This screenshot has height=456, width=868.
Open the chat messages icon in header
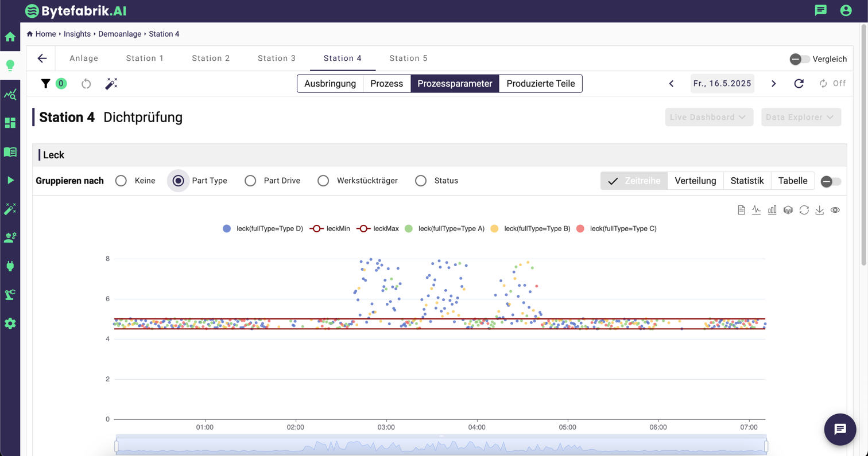821,10
